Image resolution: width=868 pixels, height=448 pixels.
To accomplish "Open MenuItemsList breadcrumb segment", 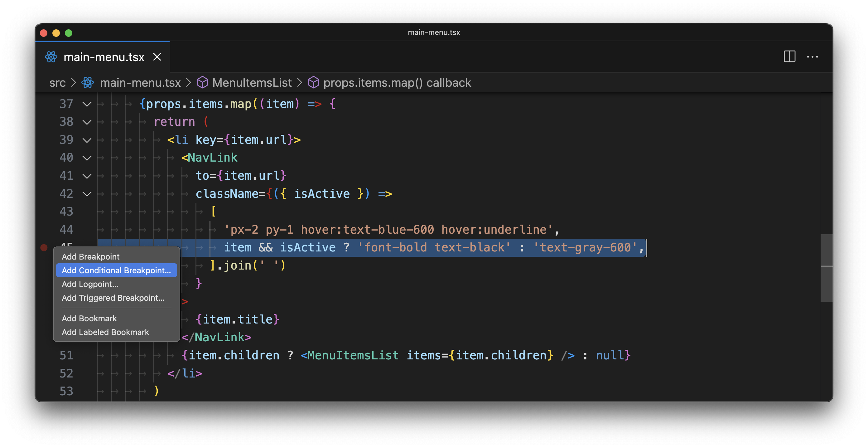I will [x=252, y=83].
